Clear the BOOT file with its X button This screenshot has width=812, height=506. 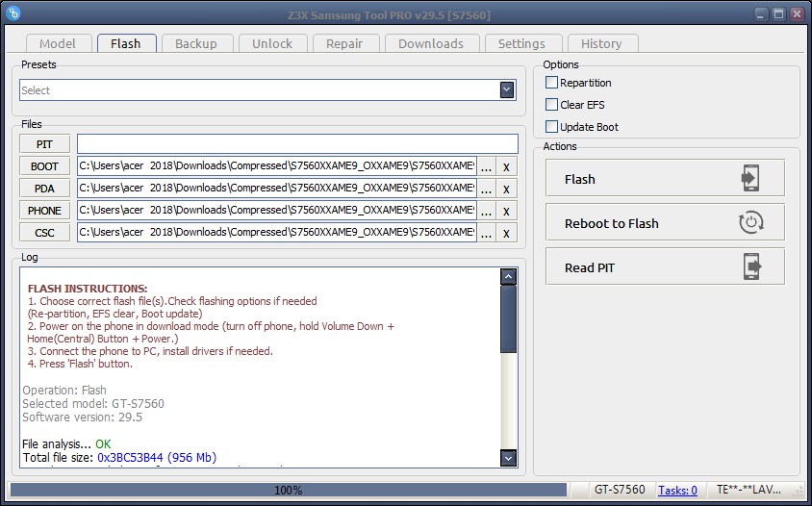506,166
